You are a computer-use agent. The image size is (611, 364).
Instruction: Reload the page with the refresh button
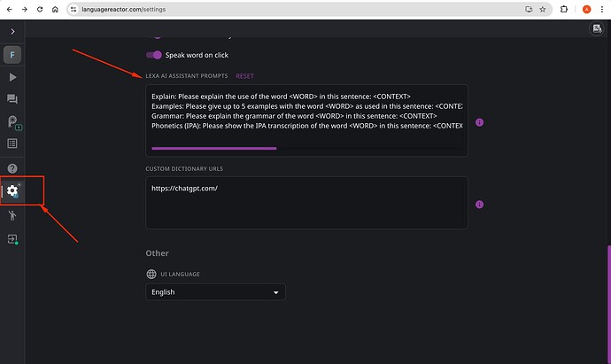[x=38, y=9]
